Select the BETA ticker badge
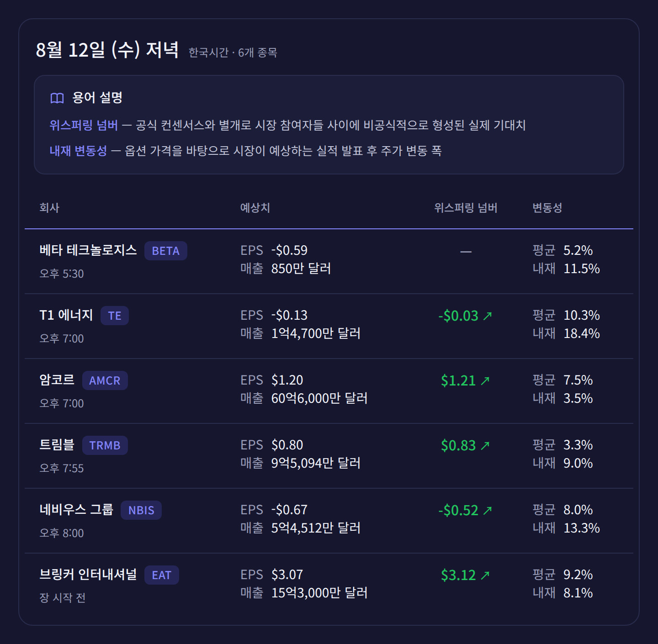Image resolution: width=658 pixels, height=644 pixels. tap(166, 251)
